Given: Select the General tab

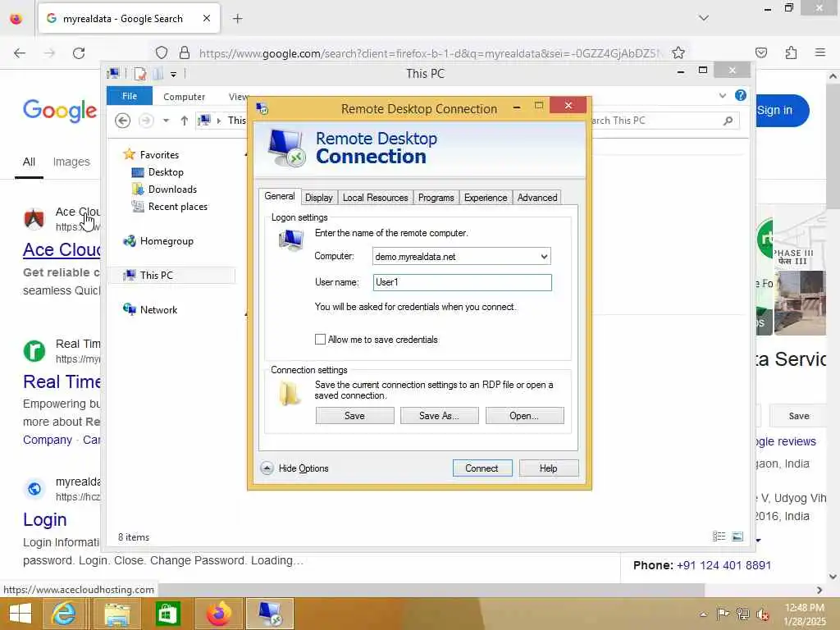Looking at the screenshot, I should tap(279, 196).
